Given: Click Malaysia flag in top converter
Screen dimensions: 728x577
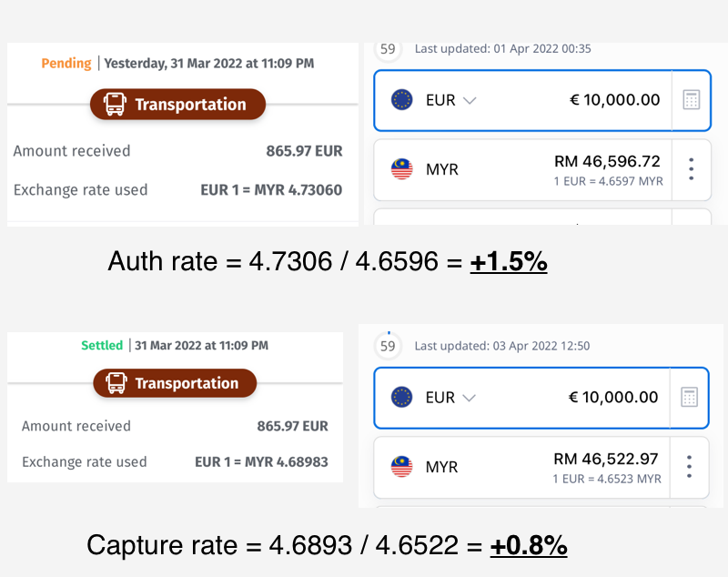Looking at the screenshot, I should 401,169.
